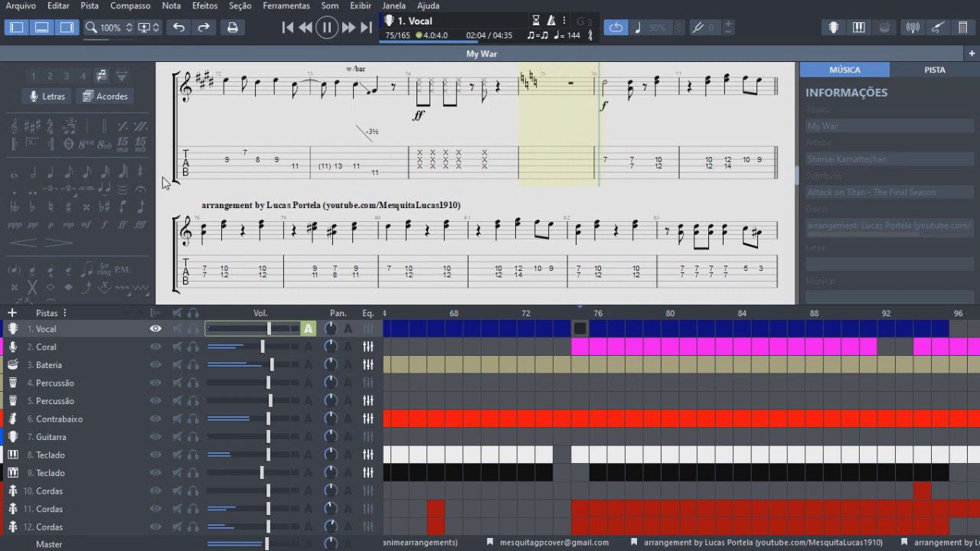
Task: Click the Acordes button
Action: click(105, 96)
